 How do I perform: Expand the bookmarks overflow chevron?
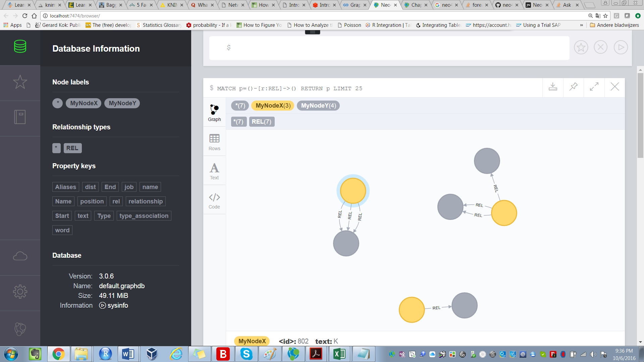(581, 25)
